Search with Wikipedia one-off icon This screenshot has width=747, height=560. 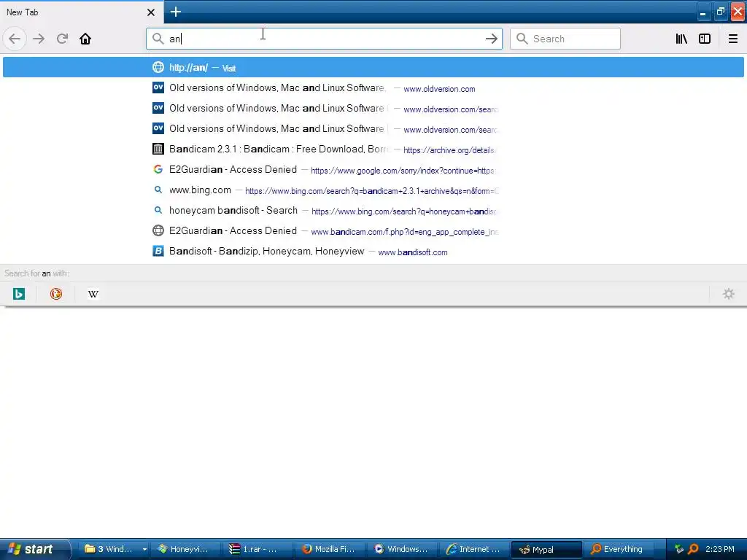coord(93,294)
